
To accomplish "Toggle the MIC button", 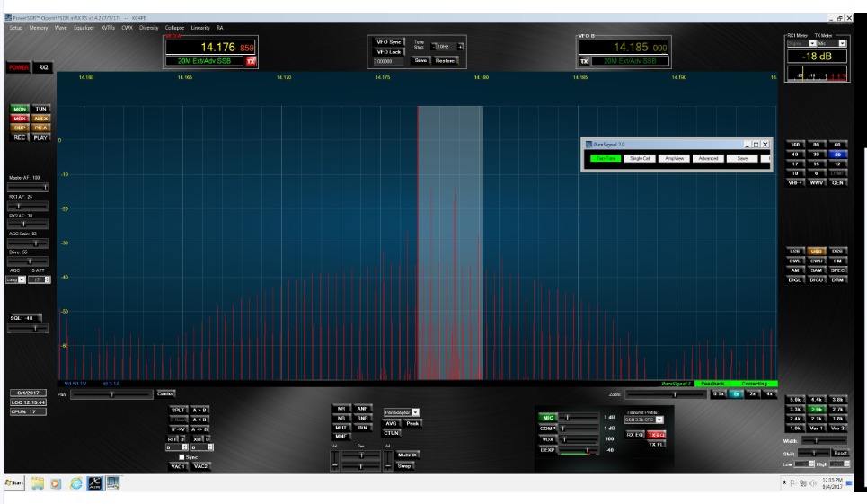I will [548, 418].
